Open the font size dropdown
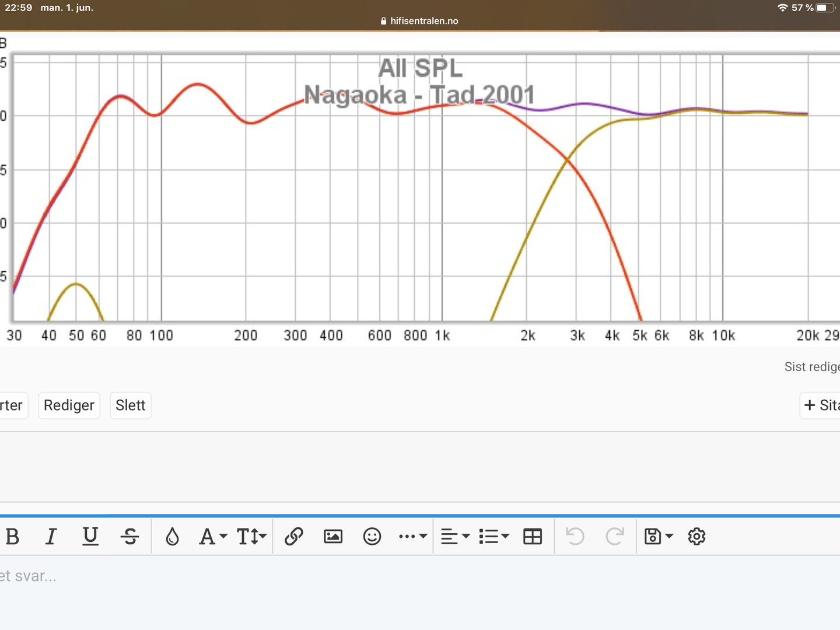Image resolution: width=840 pixels, height=630 pixels. click(x=251, y=536)
